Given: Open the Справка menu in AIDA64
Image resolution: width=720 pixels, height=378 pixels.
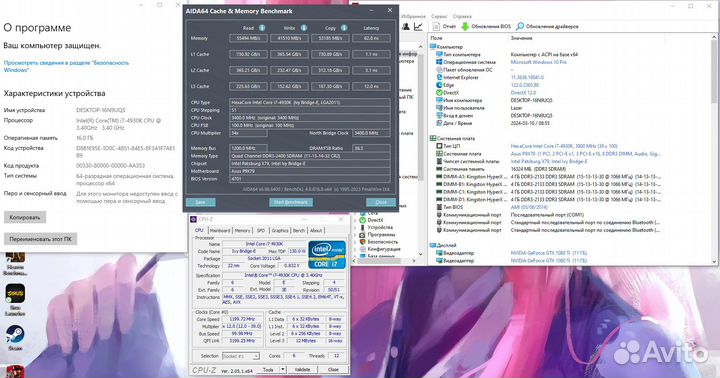Looking at the screenshot, I should click(x=462, y=17).
